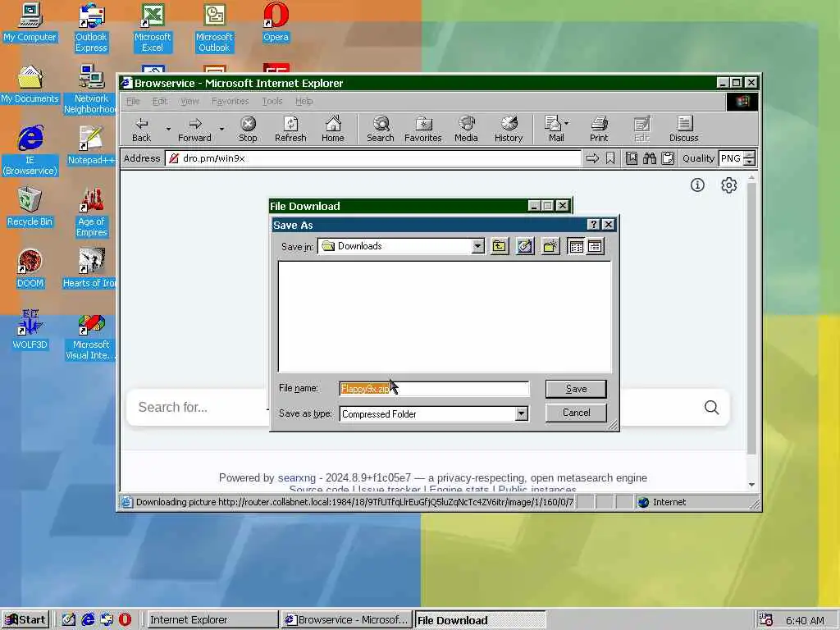Click the File name input field

[x=434, y=388]
